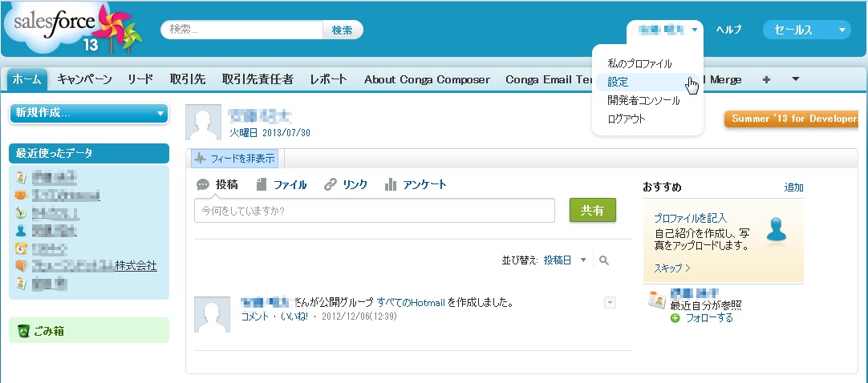Open the About Conga Composer tab
The width and height of the screenshot is (868, 383).
(x=427, y=79)
